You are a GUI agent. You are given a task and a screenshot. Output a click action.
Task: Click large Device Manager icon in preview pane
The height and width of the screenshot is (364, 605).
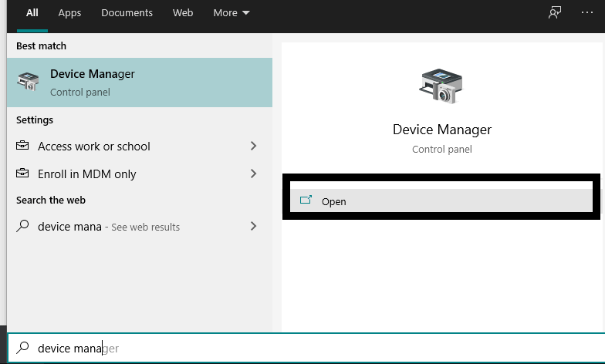441,86
